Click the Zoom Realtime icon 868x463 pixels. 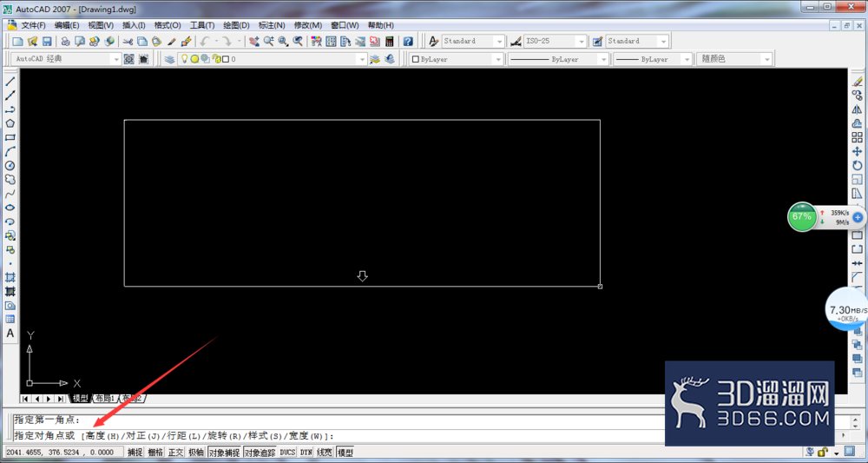click(x=268, y=42)
